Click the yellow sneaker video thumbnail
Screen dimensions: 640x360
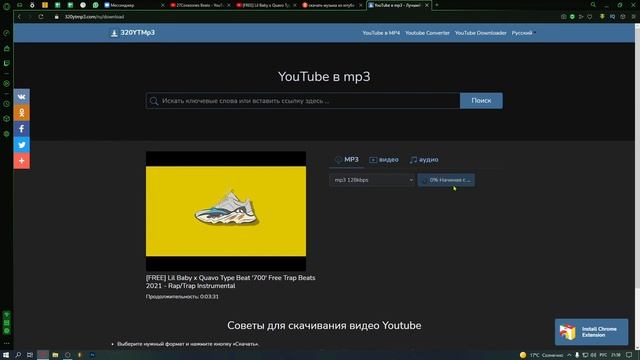point(226,211)
